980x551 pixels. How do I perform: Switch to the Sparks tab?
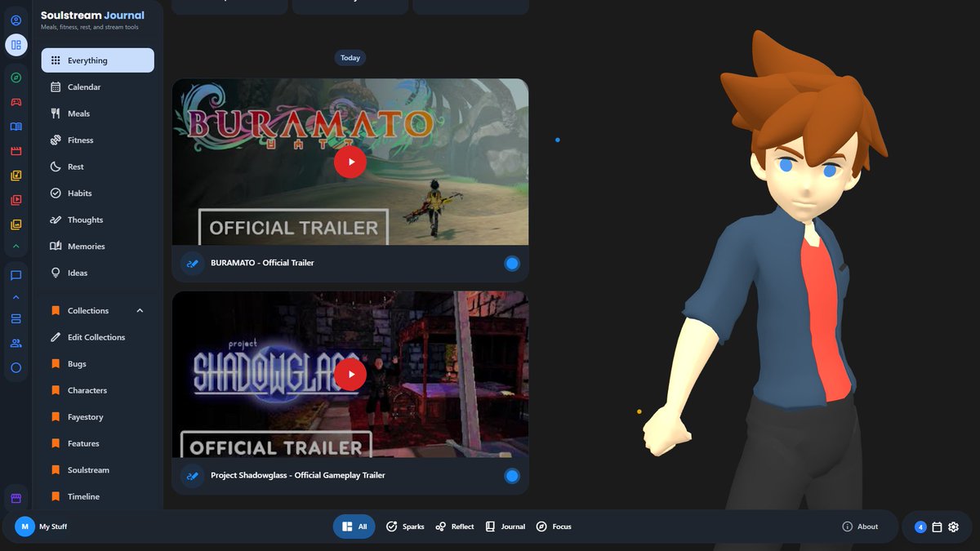(x=405, y=527)
